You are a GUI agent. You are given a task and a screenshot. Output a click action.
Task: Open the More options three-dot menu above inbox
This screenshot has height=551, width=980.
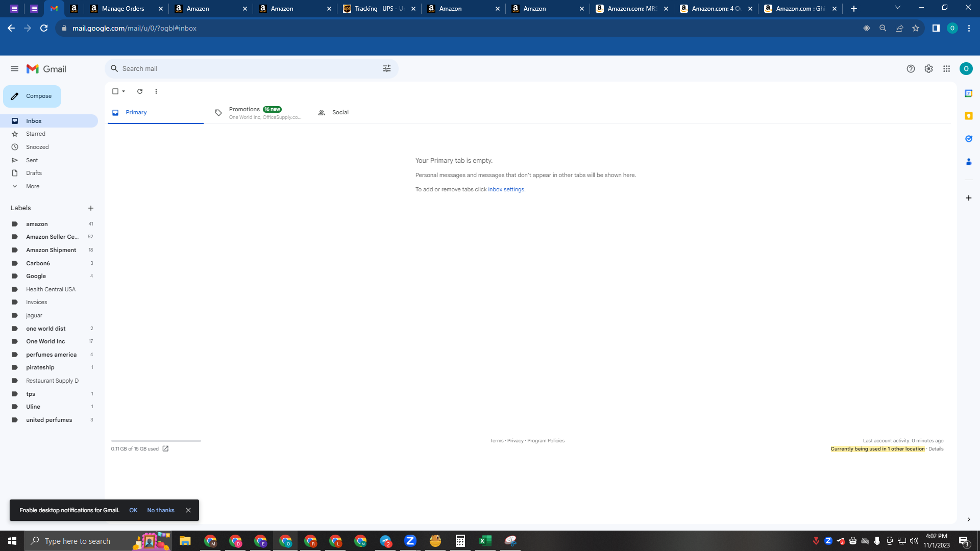pyautogui.click(x=156, y=91)
